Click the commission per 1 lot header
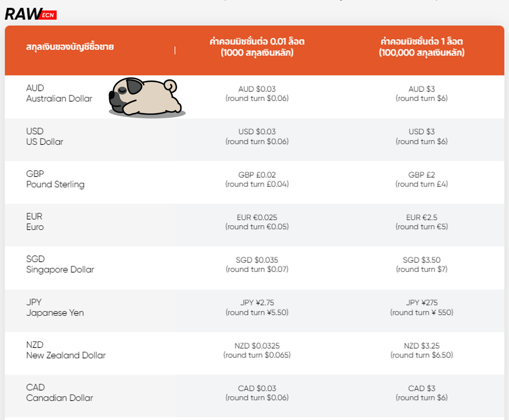 (421, 47)
